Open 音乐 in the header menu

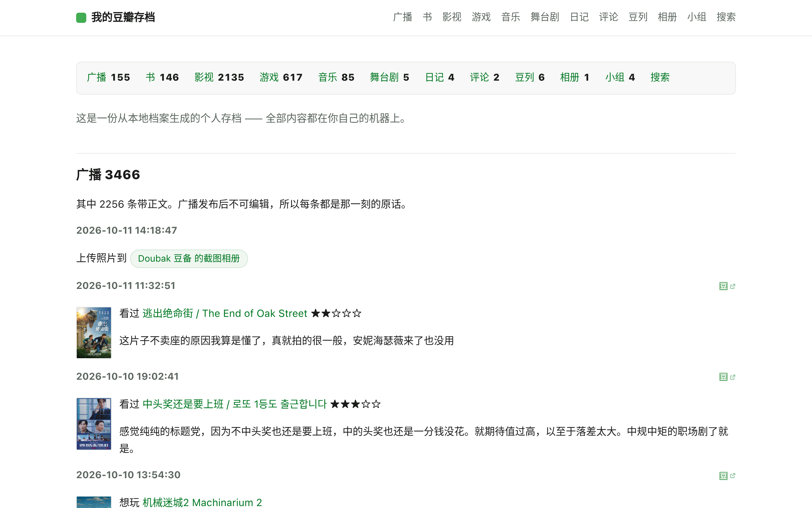point(510,17)
